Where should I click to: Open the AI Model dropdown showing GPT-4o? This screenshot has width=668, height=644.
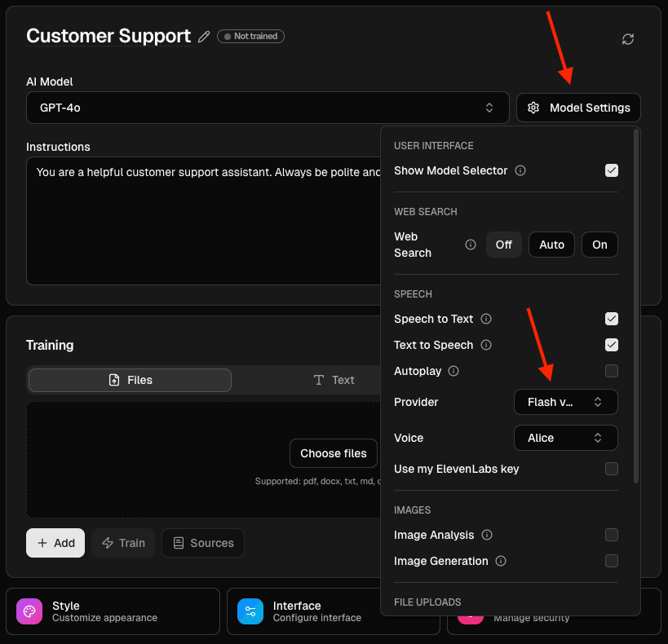(x=268, y=107)
